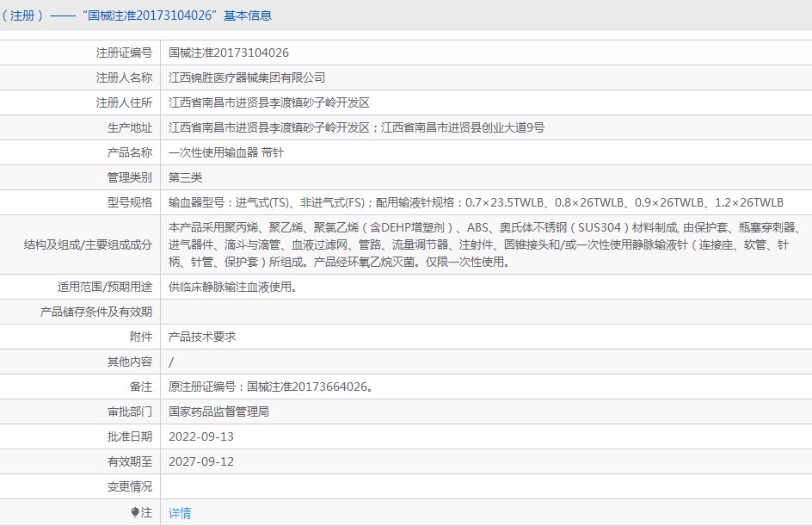This screenshot has height=526, width=812.
Task: Click the 注册证编号 row label
Action: (x=124, y=53)
